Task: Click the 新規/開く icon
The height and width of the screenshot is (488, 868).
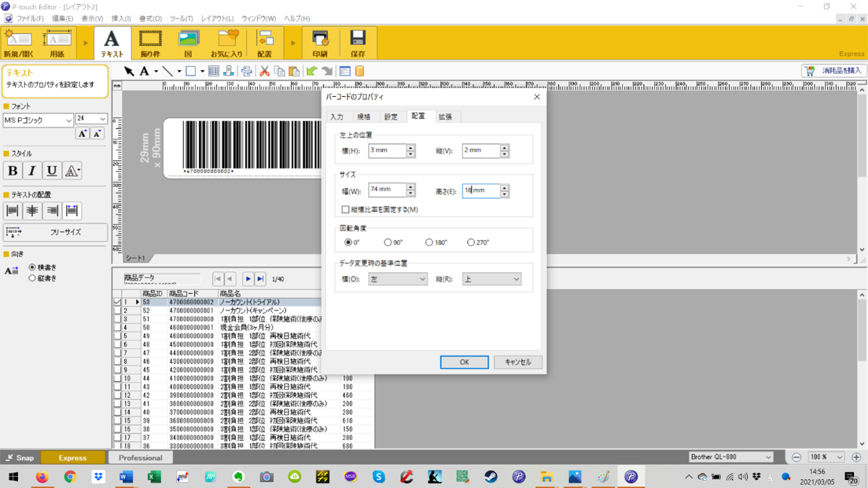Action: [18, 43]
